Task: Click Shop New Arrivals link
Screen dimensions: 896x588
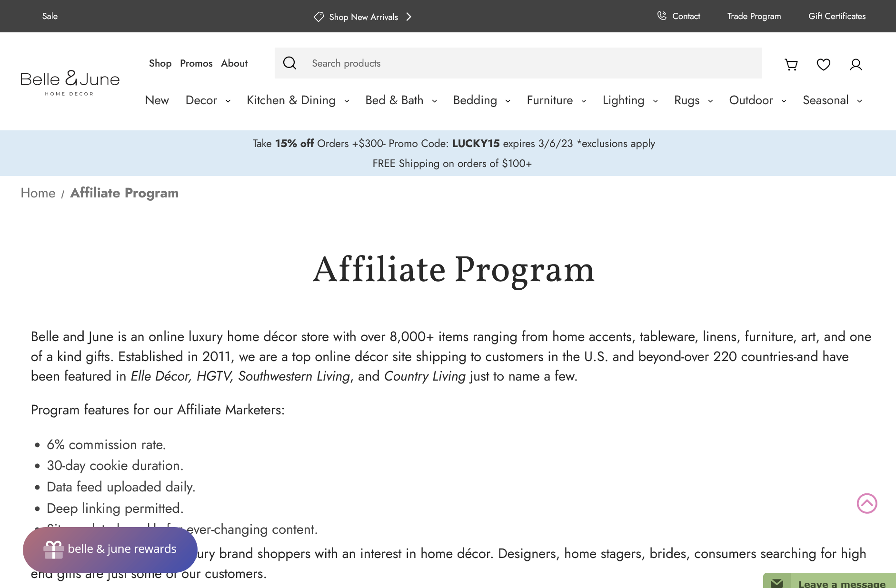Action: pos(363,17)
